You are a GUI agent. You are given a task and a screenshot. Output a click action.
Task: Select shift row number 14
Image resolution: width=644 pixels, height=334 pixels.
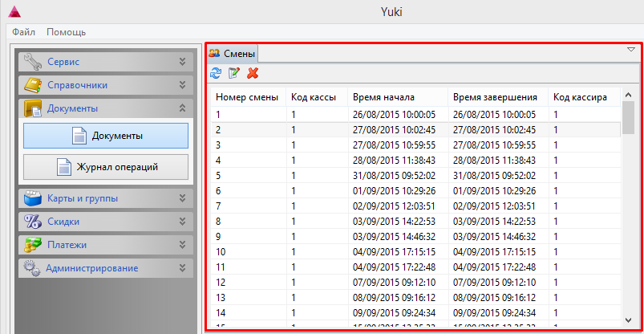click(416, 312)
